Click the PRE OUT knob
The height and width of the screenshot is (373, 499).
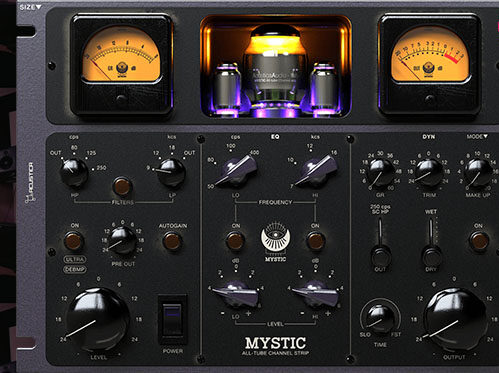coord(123,241)
